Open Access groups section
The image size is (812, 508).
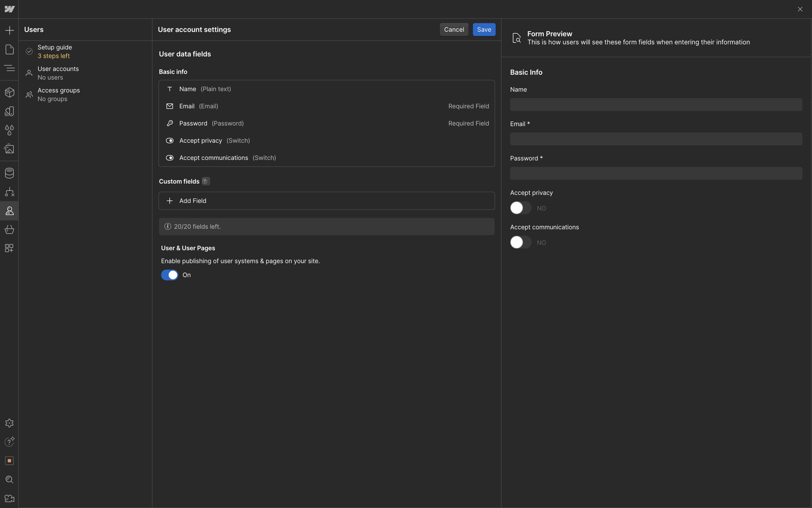pos(85,94)
